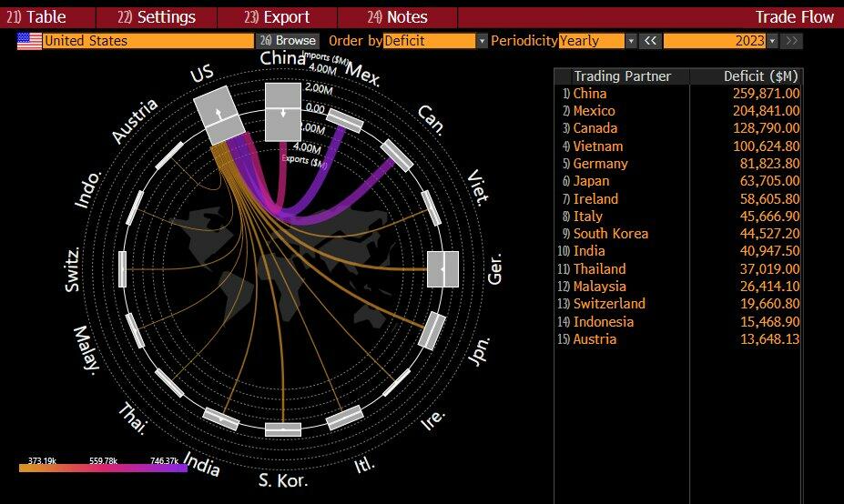Click Vietnam in the trading partner list
844x504 pixels.
[597, 146]
